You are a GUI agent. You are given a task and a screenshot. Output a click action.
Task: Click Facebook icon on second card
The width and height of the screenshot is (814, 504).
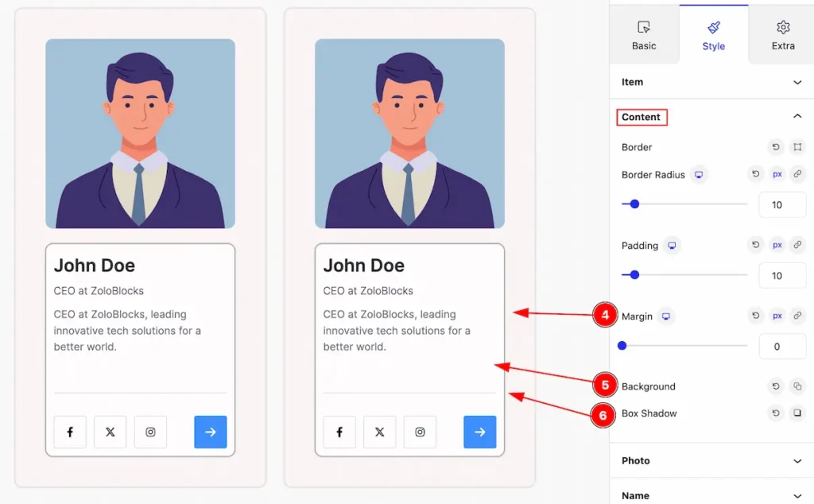(339, 432)
